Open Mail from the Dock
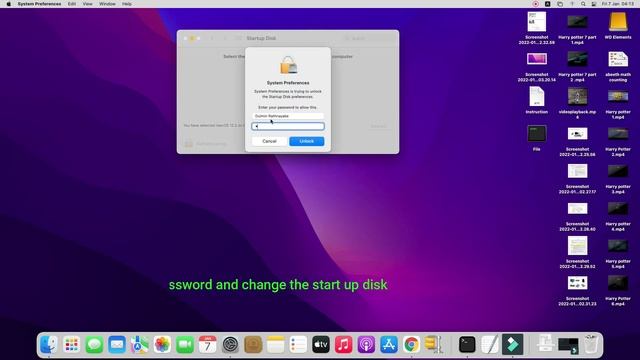This screenshot has height=360, width=640. pyautogui.click(x=117, y=345)
